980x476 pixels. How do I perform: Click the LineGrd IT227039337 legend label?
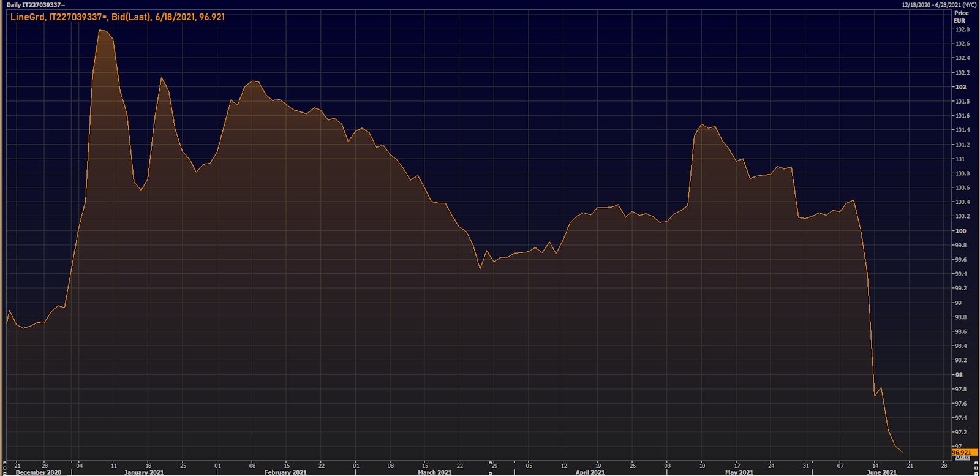[118, 17]
